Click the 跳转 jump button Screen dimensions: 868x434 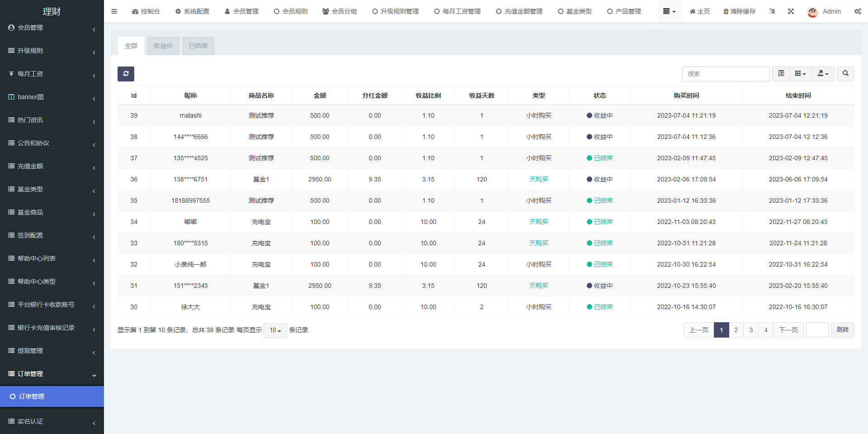tap(842, 330)
